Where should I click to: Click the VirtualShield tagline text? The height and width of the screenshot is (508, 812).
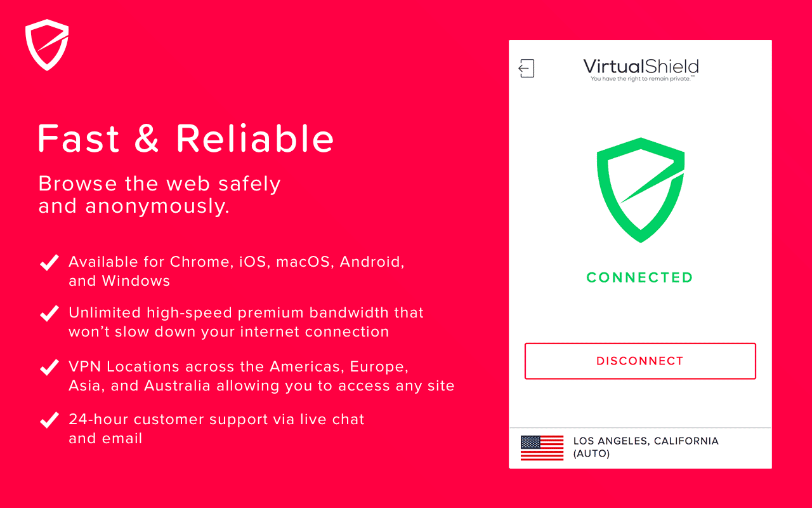pos(641,79)
